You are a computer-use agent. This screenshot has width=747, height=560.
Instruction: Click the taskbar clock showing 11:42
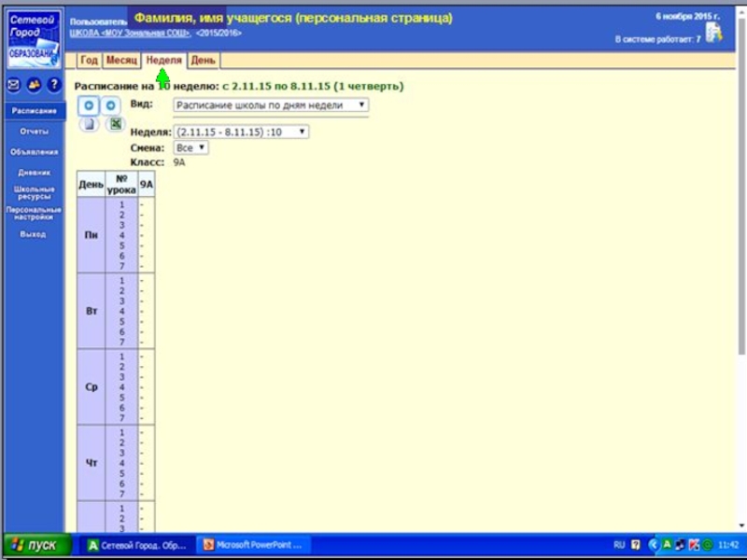coord(728,545)
